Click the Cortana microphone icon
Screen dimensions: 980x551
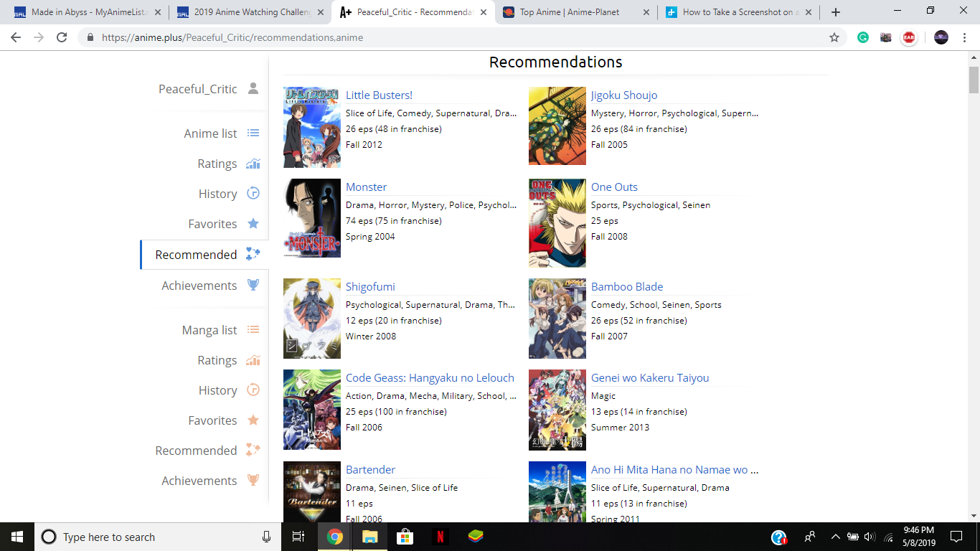266,537
